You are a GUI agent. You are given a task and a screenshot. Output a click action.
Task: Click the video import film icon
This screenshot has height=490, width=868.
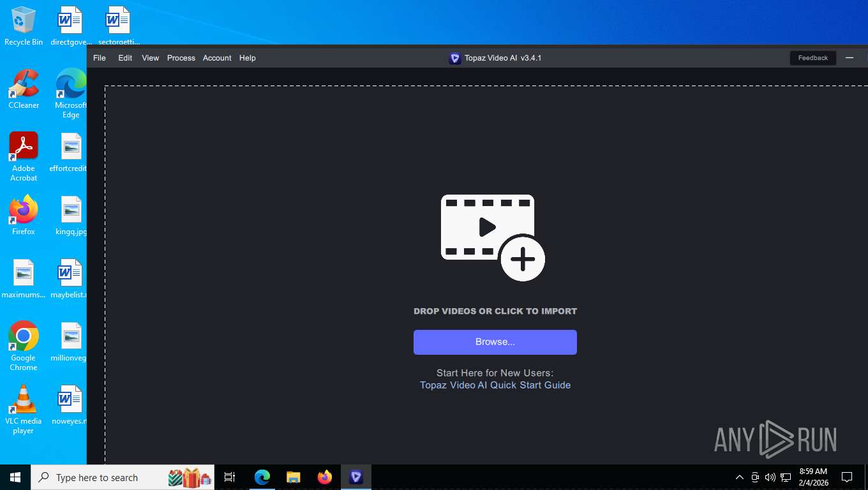tap(493, 238)
